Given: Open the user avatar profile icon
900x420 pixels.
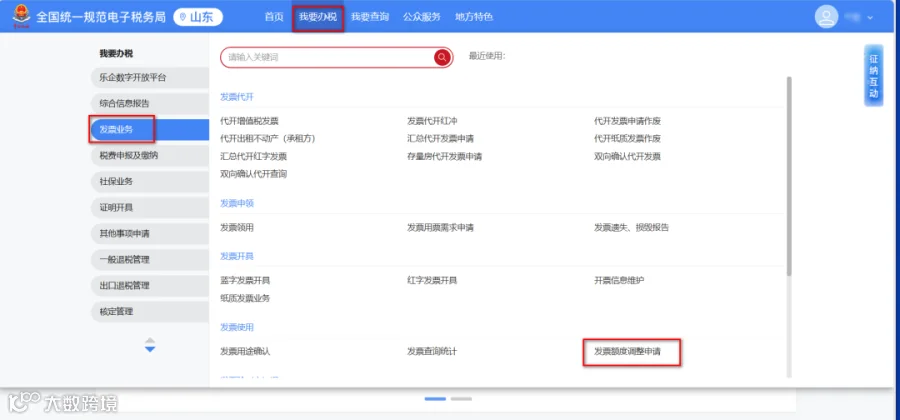Looking at the screenshot, I should pyautogui.click(x=827, y=17).
